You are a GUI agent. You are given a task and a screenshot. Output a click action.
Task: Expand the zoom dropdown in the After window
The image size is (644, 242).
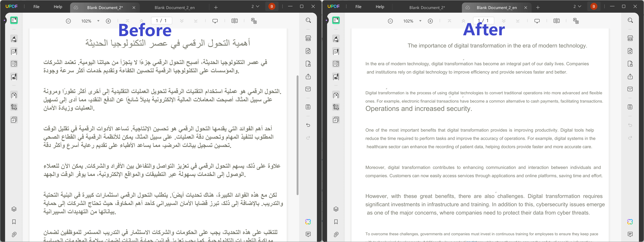[420, 21]
